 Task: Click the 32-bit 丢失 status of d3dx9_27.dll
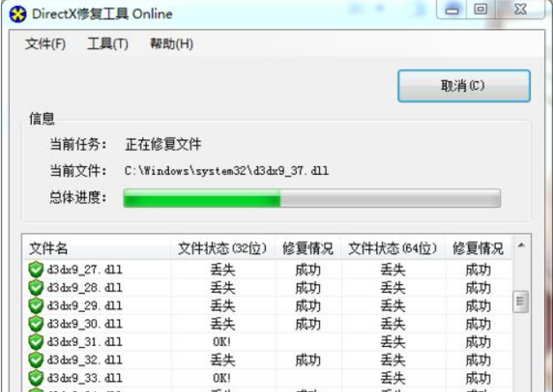[223, 270]
